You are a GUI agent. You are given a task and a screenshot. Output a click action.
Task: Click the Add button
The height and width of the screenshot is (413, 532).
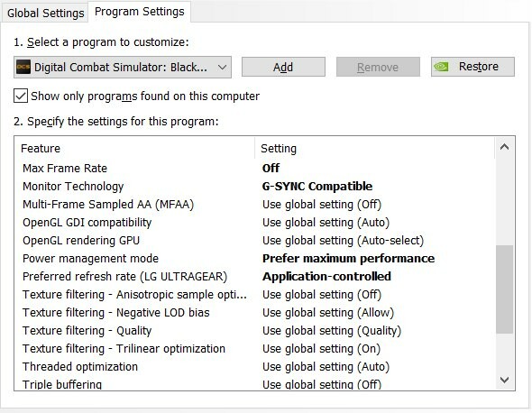pyautogui.click(x=283, y=67)
